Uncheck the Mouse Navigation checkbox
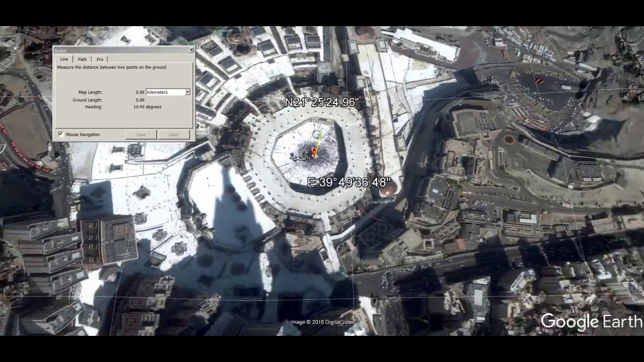 pyautogui.click(x=61, y=134)
